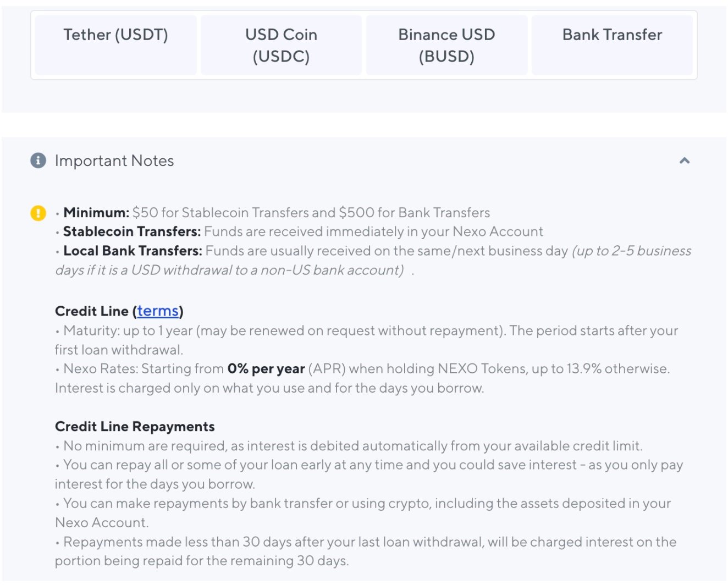This screenshot has height=585, width=728.
Task: Click the yellow warning icon
Action: click(x=38, y=213)
